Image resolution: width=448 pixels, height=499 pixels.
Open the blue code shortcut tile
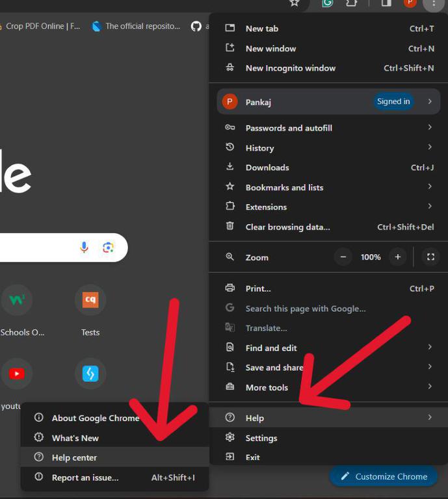tap(90, 374)
